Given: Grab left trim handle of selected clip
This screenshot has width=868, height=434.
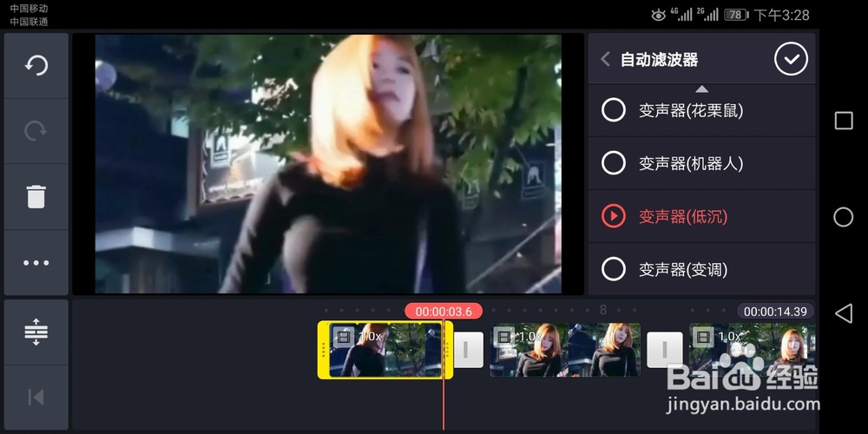Looking at the screenshot, I should [323, 350].
